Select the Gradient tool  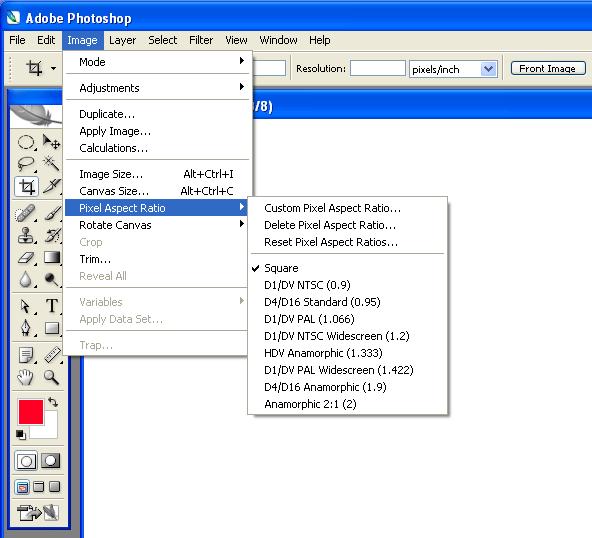(52, 257)
